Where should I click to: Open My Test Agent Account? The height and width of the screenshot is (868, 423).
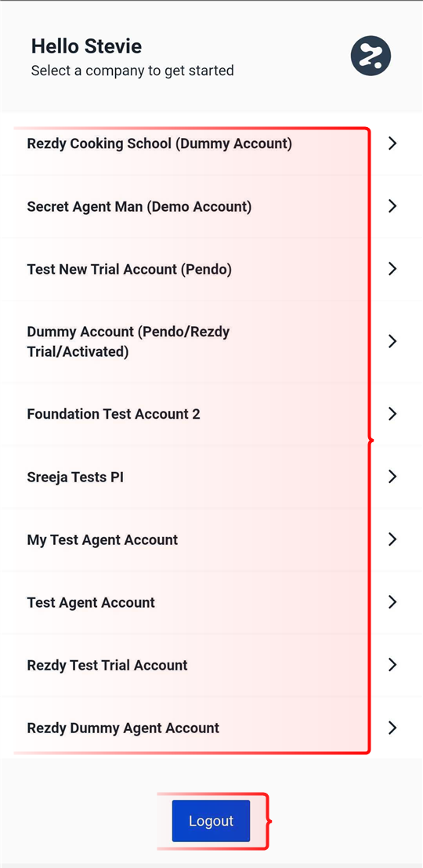point(211,539)
